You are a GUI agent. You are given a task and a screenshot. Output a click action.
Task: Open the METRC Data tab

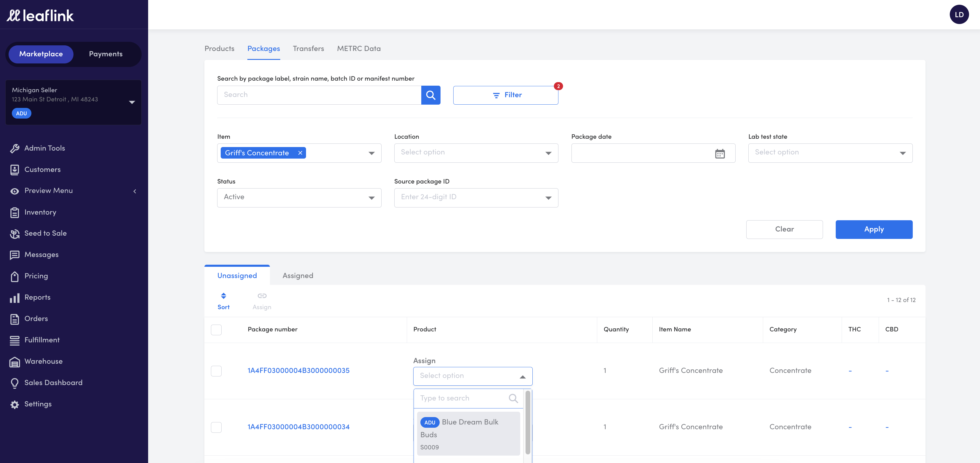[x=358, y=48]
